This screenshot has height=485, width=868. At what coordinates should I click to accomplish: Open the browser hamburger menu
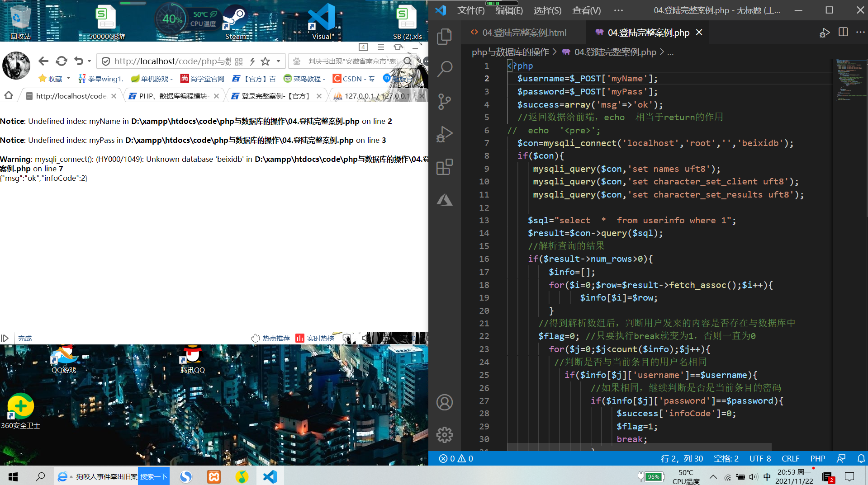381,47
